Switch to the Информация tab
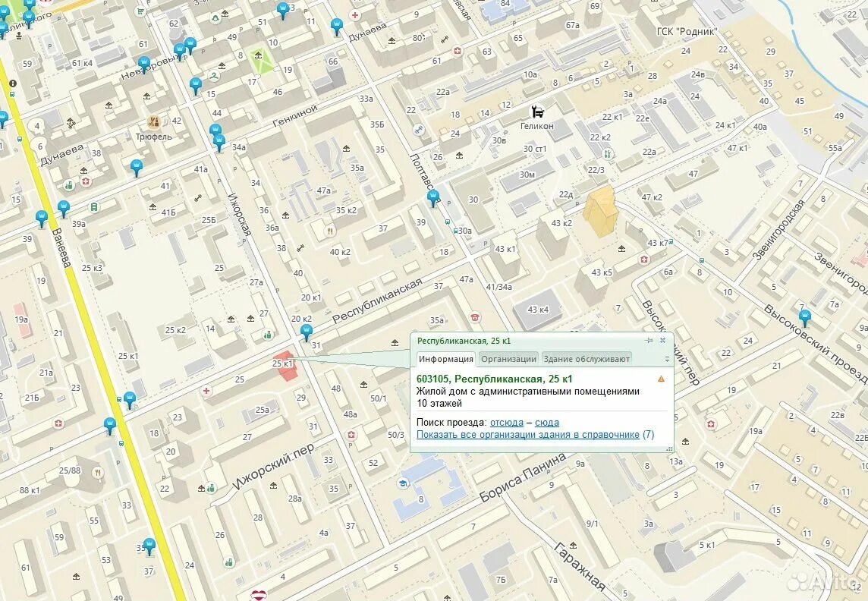The width and height of the screenshot is (868, 601). pyautogui.click(x=446, y=359)
